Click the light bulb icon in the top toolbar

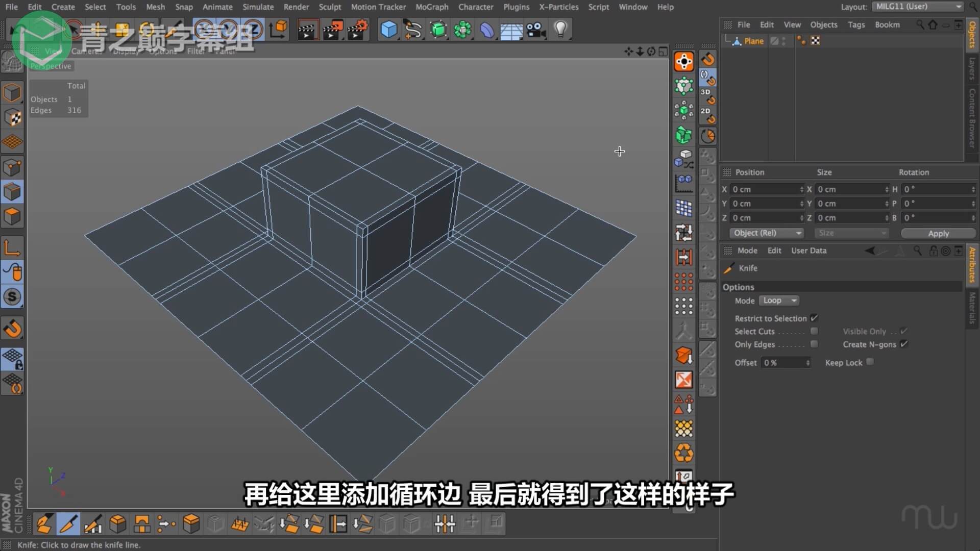[x=561, y=29]
